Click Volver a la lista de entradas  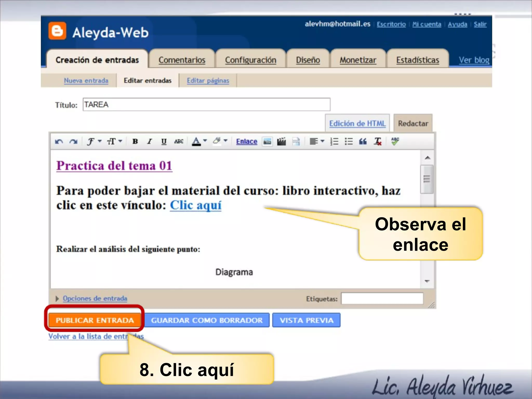[x=96, y=336]
